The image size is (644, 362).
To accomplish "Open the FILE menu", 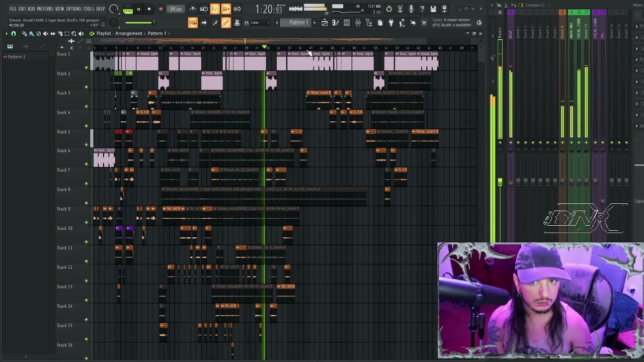I will coord(13,9).
